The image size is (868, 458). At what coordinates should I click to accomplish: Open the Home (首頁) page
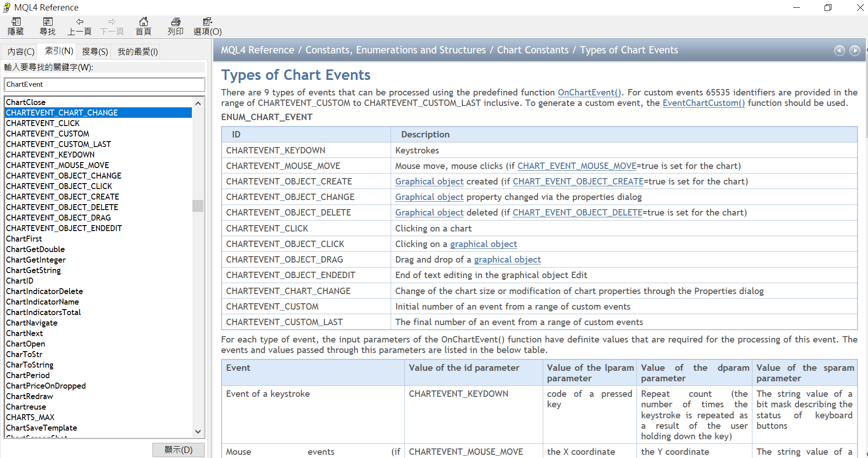point(143,26)
